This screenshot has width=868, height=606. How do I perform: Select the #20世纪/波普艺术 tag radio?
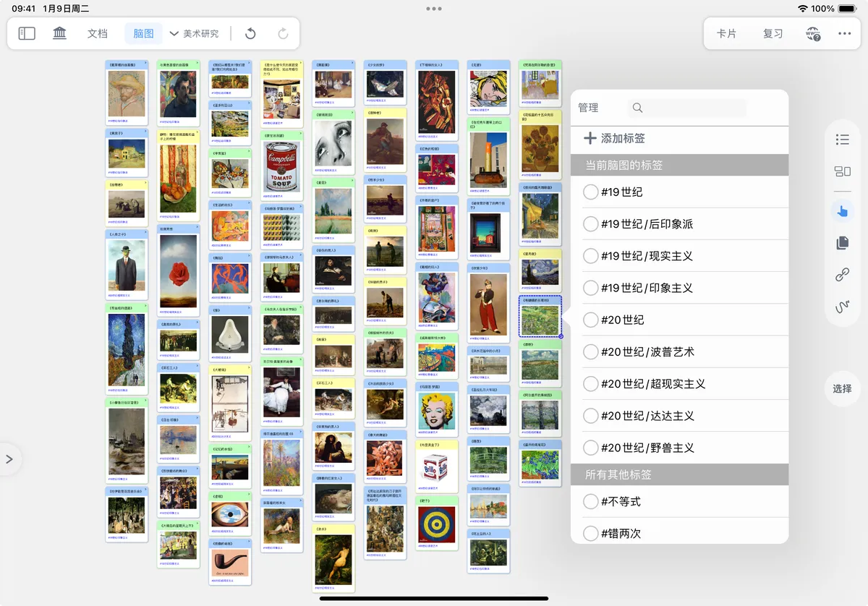590,352
